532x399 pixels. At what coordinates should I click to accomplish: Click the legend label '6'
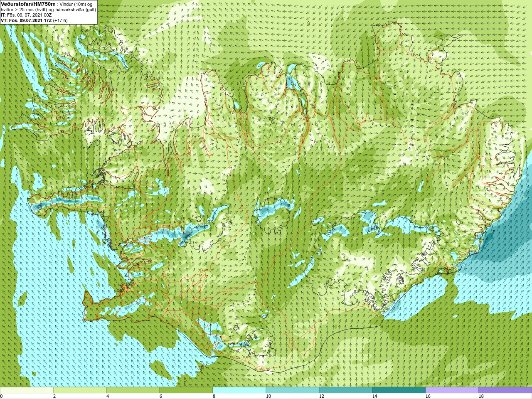[161, 396]
